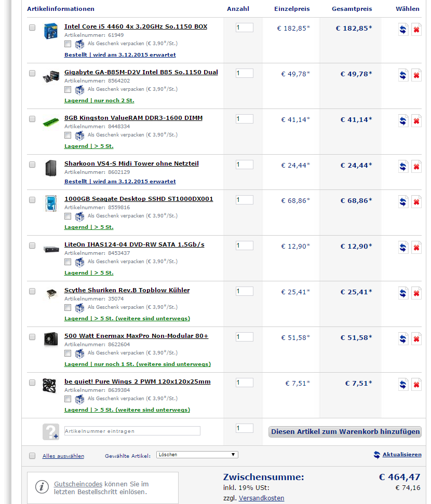Click Diesen Artikel zum Warenkorb hinzufügen button
This screenshot has width=431, height=504.
point(345,432)
